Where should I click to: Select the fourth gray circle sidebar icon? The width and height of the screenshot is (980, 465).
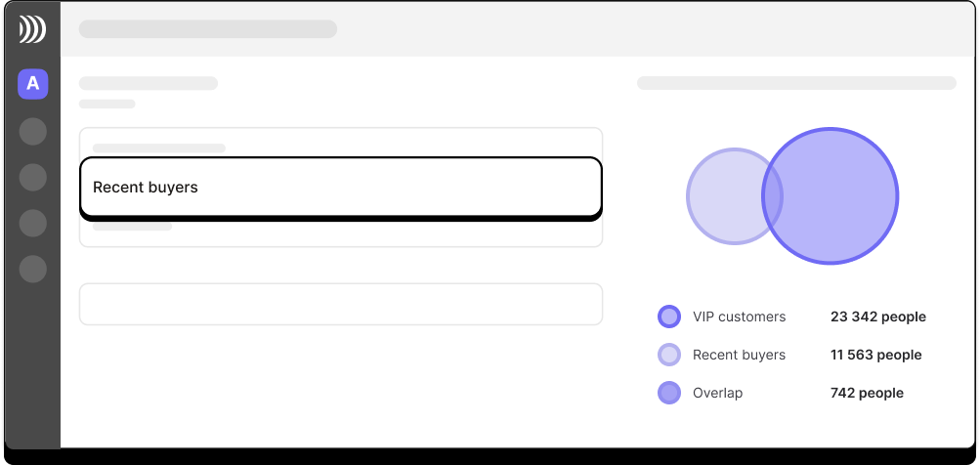click(x=32, y=269)
